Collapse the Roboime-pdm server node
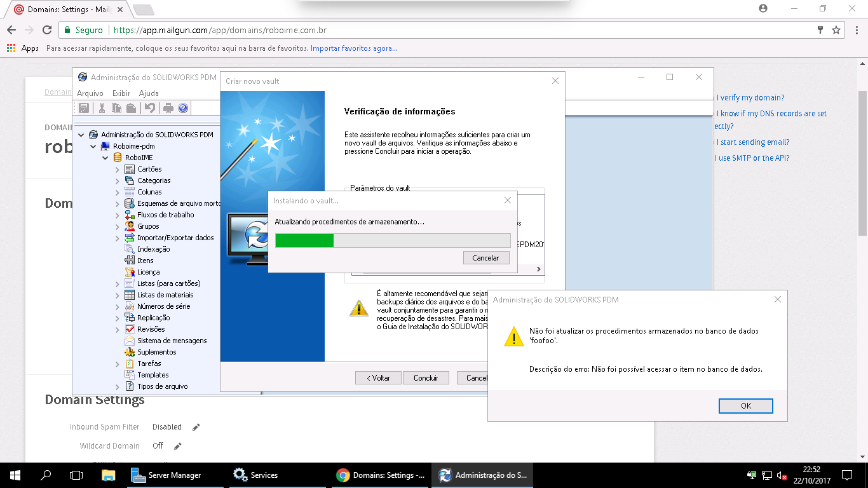868x488 pixels. coord(93,146)
